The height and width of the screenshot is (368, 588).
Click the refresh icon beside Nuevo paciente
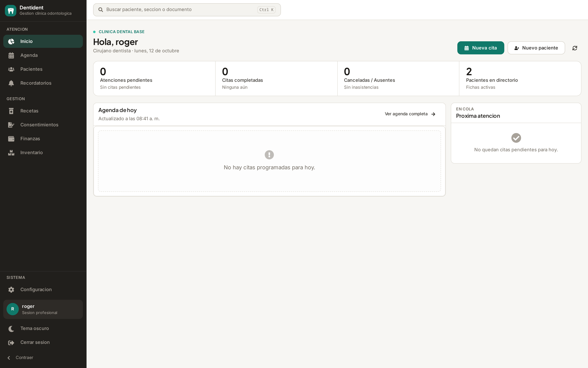coord(575,48)
